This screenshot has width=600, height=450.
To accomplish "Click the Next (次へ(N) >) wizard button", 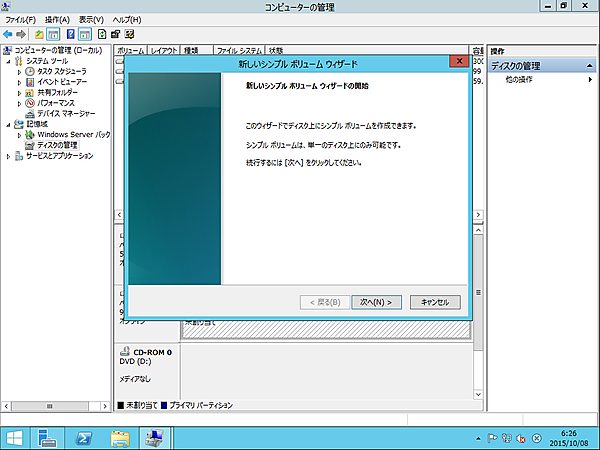I will tap(376, 301).
